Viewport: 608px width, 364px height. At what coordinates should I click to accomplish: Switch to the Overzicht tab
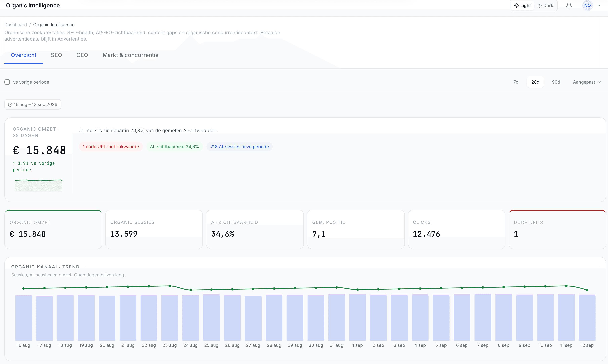(23, 55)
